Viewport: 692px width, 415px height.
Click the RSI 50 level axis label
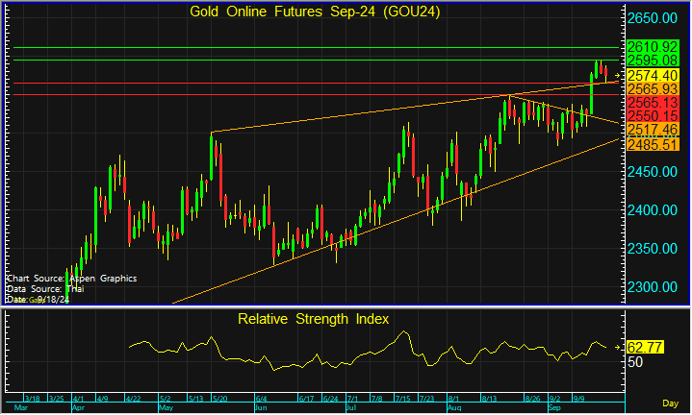coord(634,362)
